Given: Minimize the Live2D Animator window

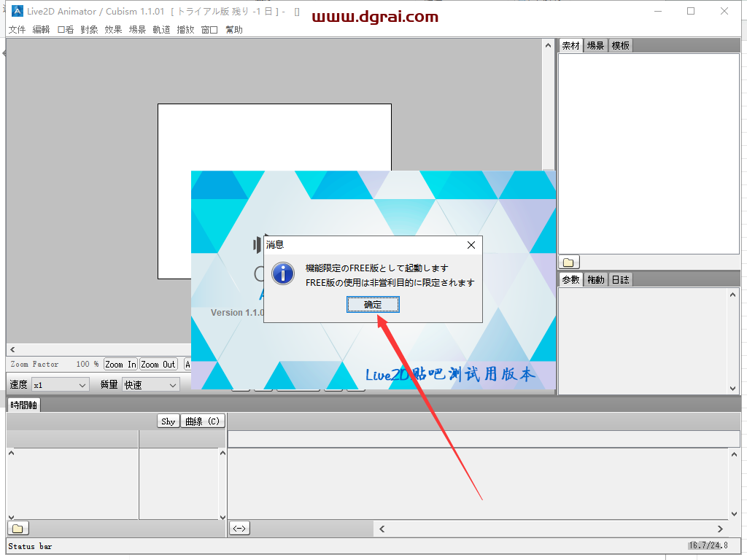Looking at the screenshot, I should click(x=658, y=11).
